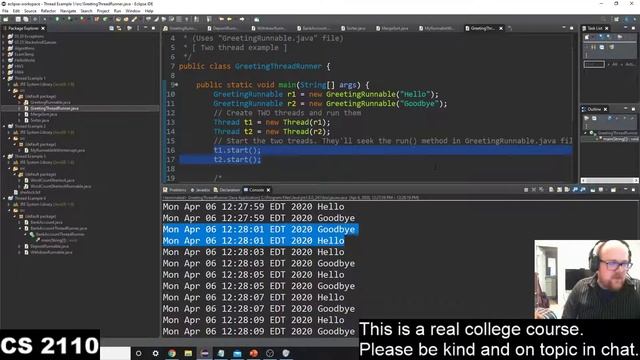This screenshot has width=640, height=360.
Task: Click the New Java Package toolbar icon
Action: point(97,19)
